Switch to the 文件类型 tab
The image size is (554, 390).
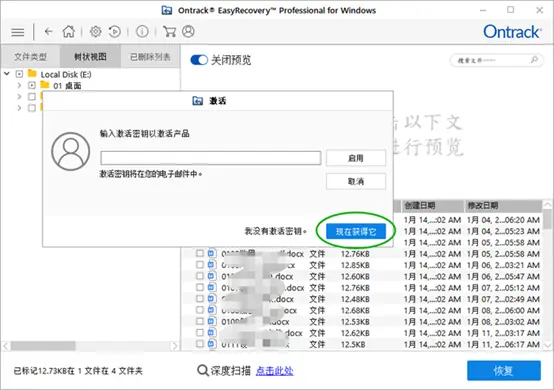tap(30, 57)
